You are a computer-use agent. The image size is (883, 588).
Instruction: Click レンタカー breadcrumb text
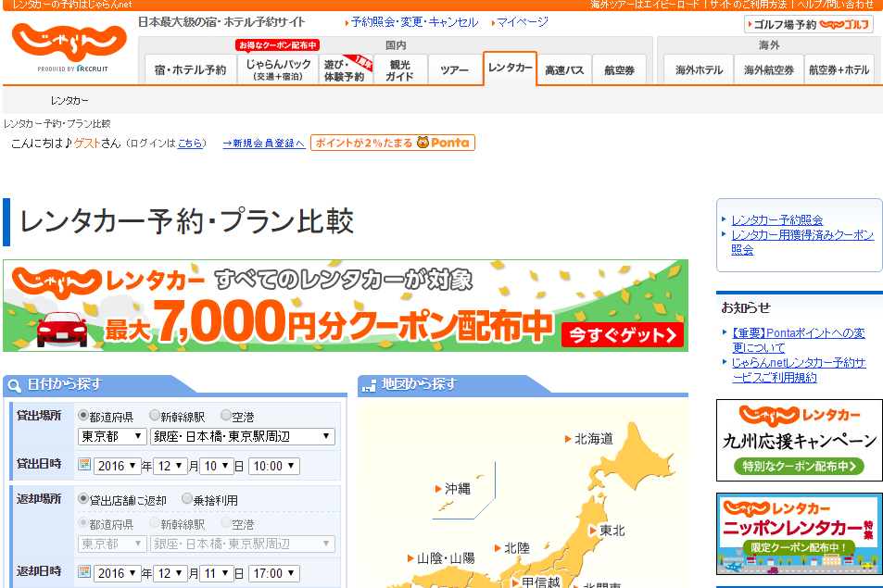coord(69,101)
